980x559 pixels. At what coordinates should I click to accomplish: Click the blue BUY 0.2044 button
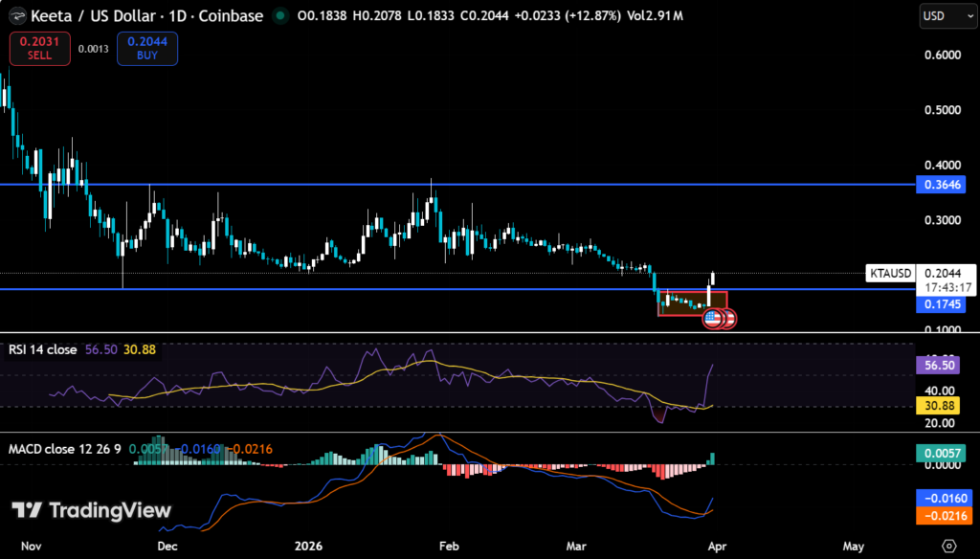[146, 48]
